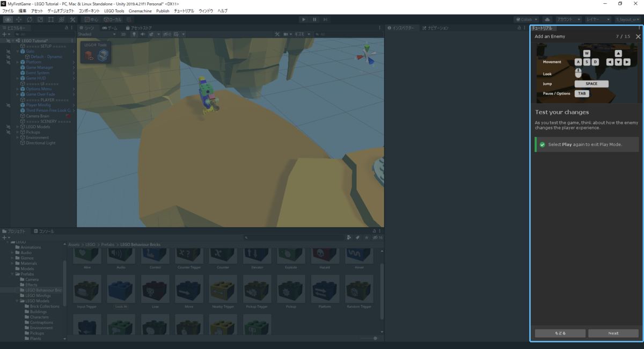Select the combined Transform tool
Image resolution: width=644 pixels, height=349 pixels.
pos(62,19)
